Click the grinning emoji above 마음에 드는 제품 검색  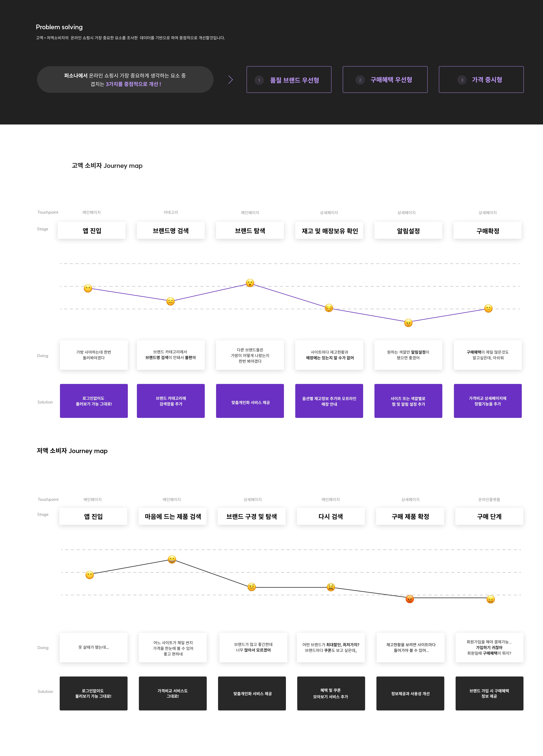coord(172,559)
